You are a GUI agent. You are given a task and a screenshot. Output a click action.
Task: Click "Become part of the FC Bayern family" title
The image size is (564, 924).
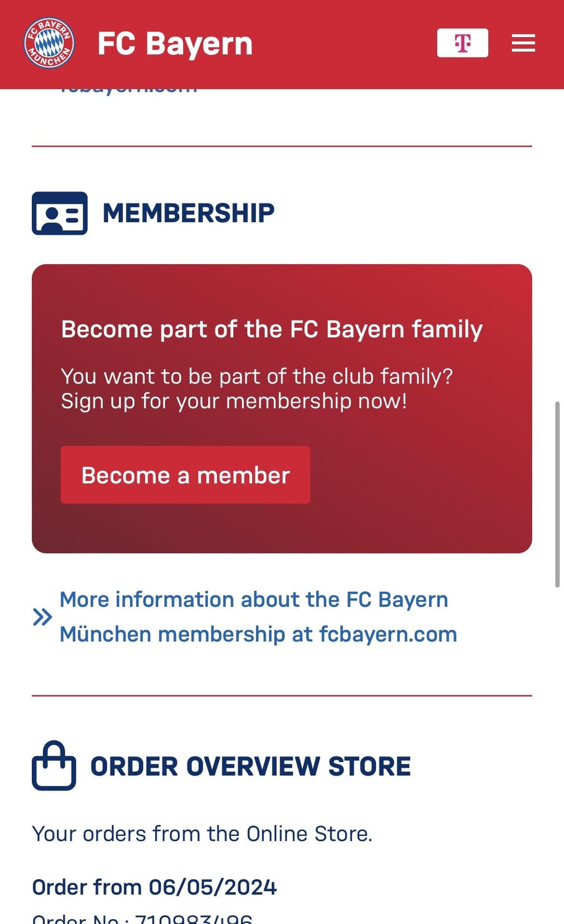point(272,330)
